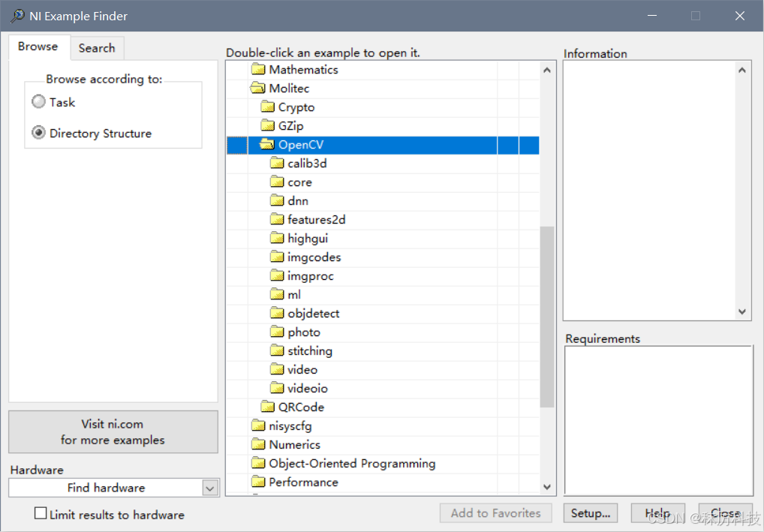Select the Object-Oriented Programming row label
The image size is (764, 532).
click(x=352, y=463)
